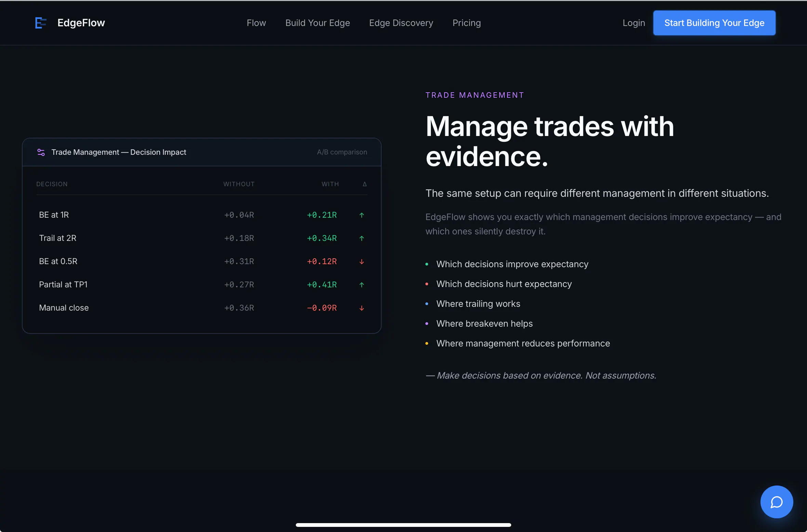
Task: Open the Edge Discovery nav item
Action: (x=401, y=23)
